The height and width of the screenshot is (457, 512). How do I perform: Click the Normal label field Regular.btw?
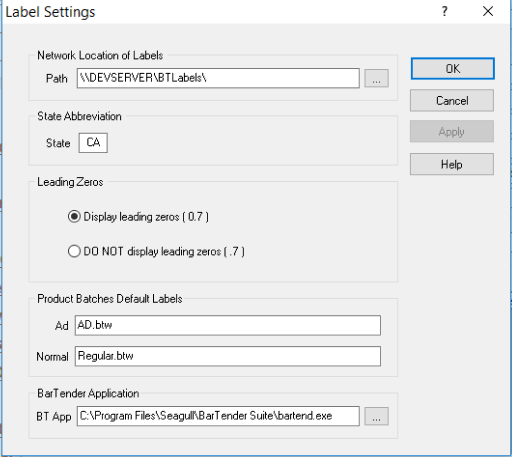[228, 356]
